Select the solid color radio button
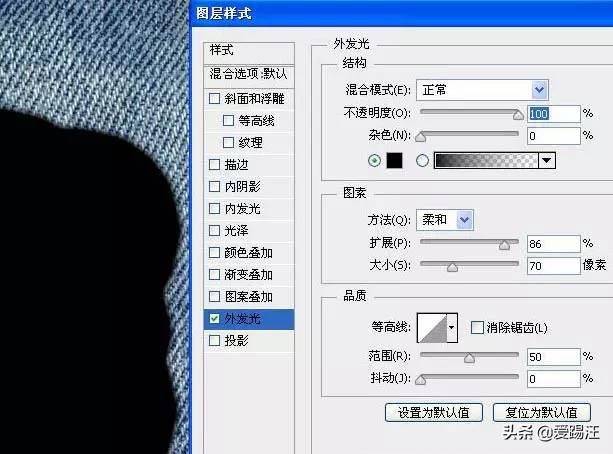Viewport: 613px width, 454px height. [375, 161]
